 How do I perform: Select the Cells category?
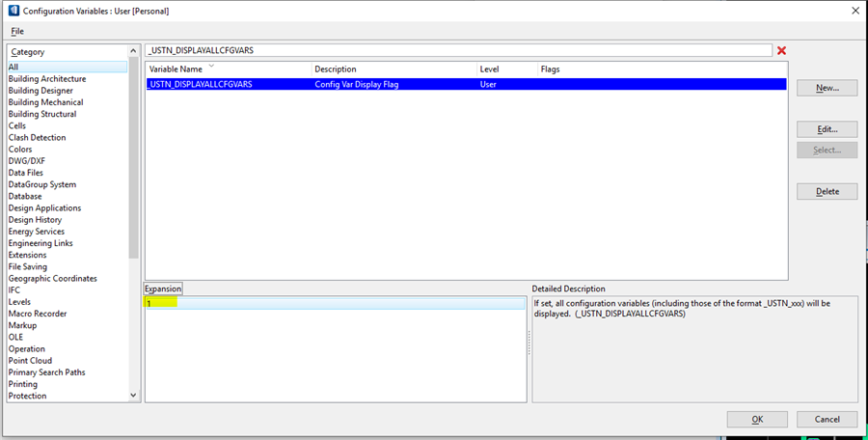(x=17, y=125)
